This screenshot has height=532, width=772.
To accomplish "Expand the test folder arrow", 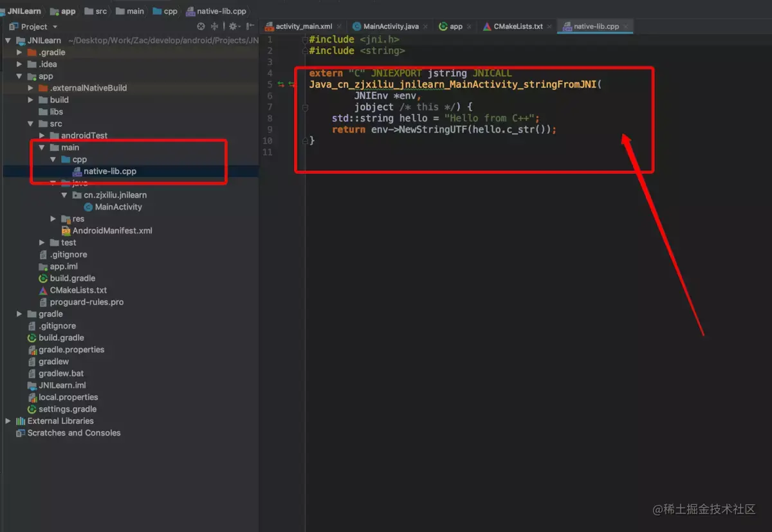I will pyautogui.click(x=42, y=243).
